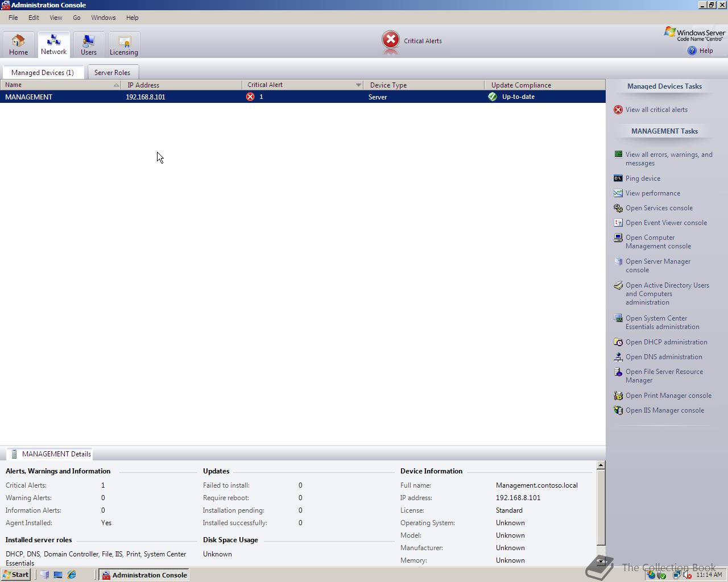Select the Managed Devices (1) tab
The width and height of the screenshot is (728, 582).
coord(43,72)
